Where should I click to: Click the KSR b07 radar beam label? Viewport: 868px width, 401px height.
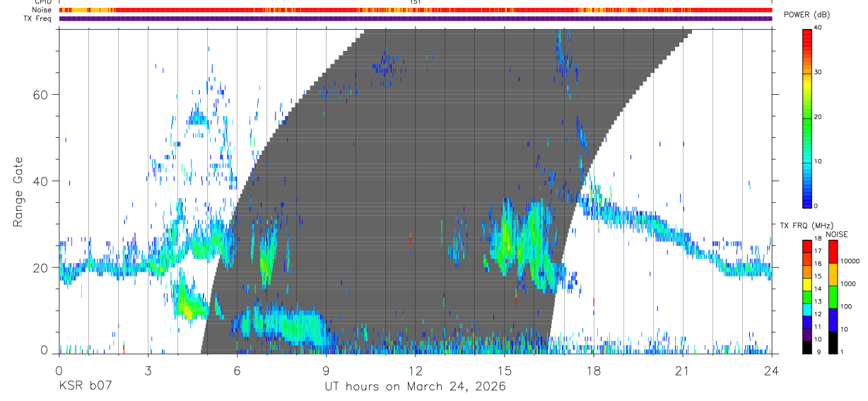pyautogui.click(x=84, y=387)
